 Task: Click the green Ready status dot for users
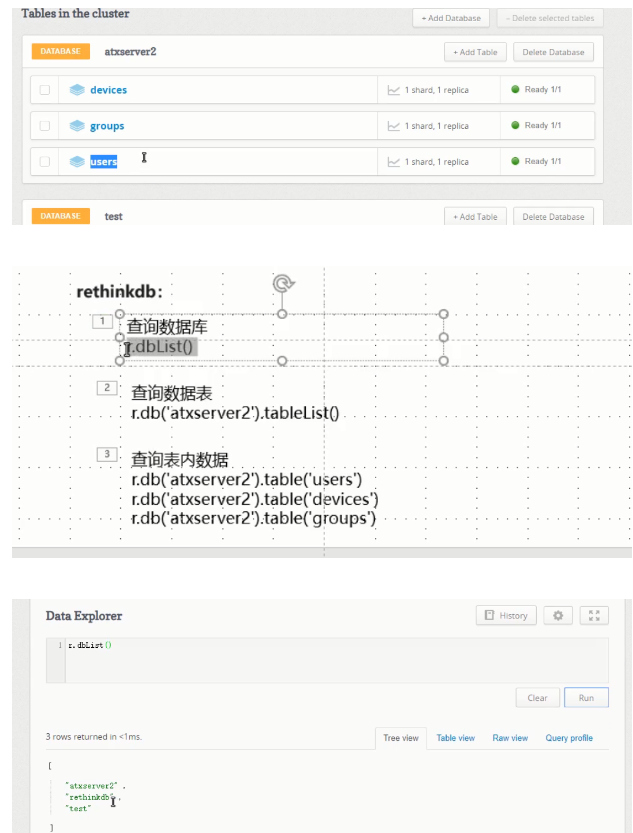(x=515, y=161)
